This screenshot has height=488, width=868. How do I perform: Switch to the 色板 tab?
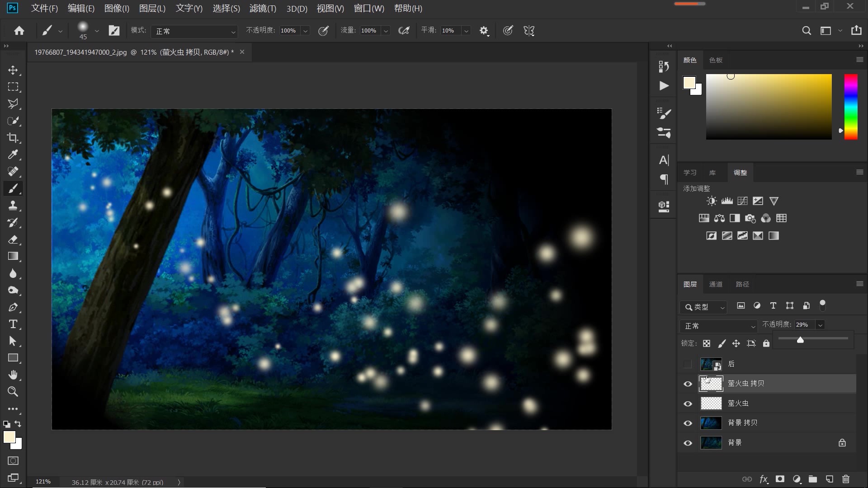pyautogui.click(x=716, y=60)
